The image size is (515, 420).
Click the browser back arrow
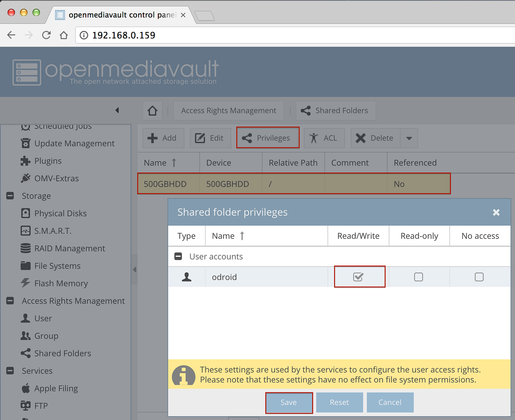coord(11,35)
